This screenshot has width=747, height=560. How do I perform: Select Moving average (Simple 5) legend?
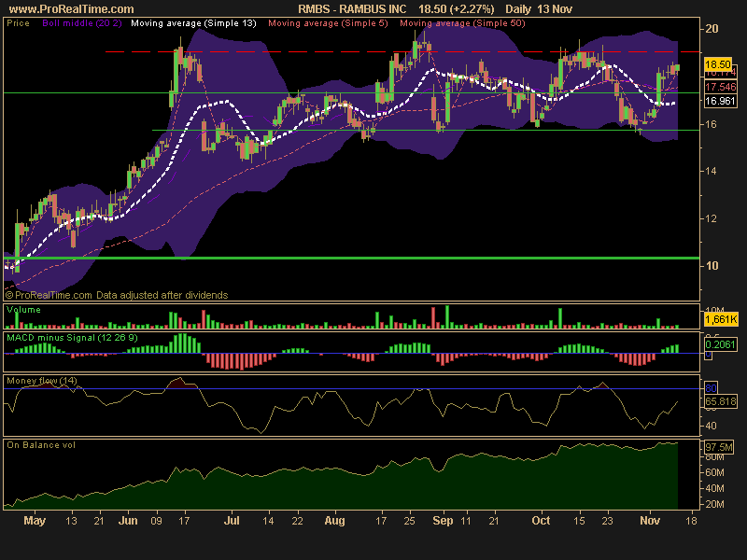(x=329, y=23)
